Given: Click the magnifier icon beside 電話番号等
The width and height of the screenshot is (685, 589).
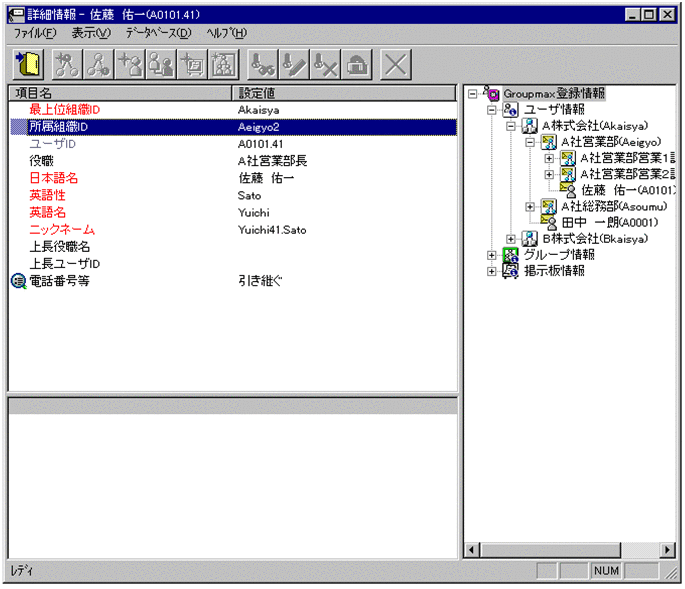Looking at the screenshot, I should point(18,281).
